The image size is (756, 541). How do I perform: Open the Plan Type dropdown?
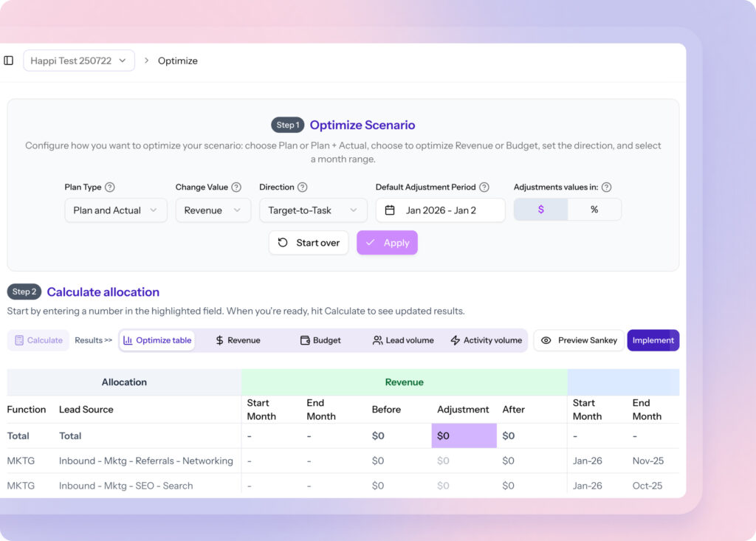pyautogui.click(x=115, y=210)
